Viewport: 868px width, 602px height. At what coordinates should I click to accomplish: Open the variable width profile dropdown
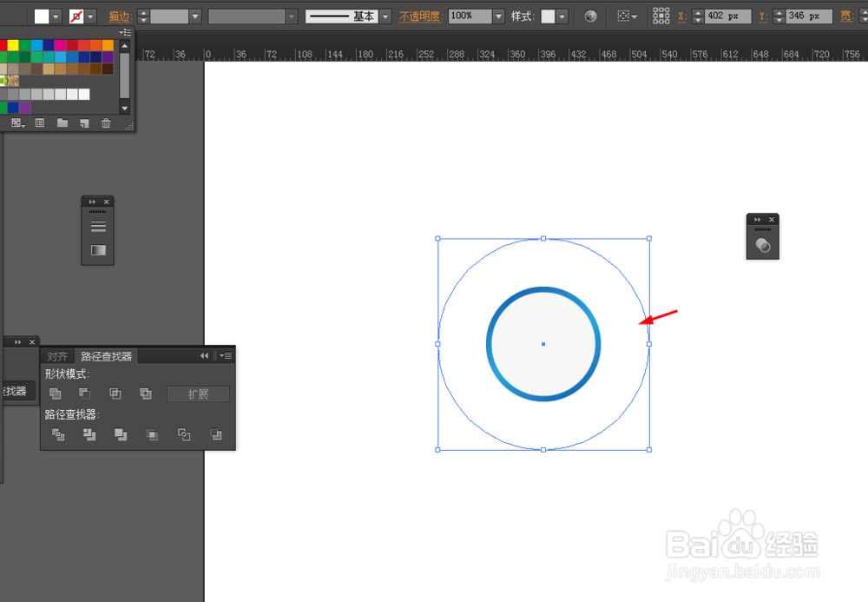pyautogui.click(x=292, y=17)
